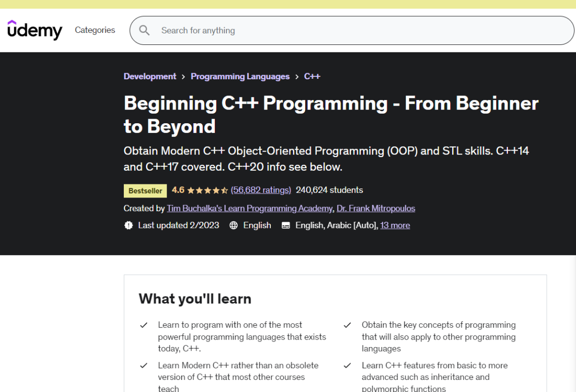Open Tim Buchalka's Learn Programming Academy page
This screenshot has height=392, width=576.
(249, 208)
